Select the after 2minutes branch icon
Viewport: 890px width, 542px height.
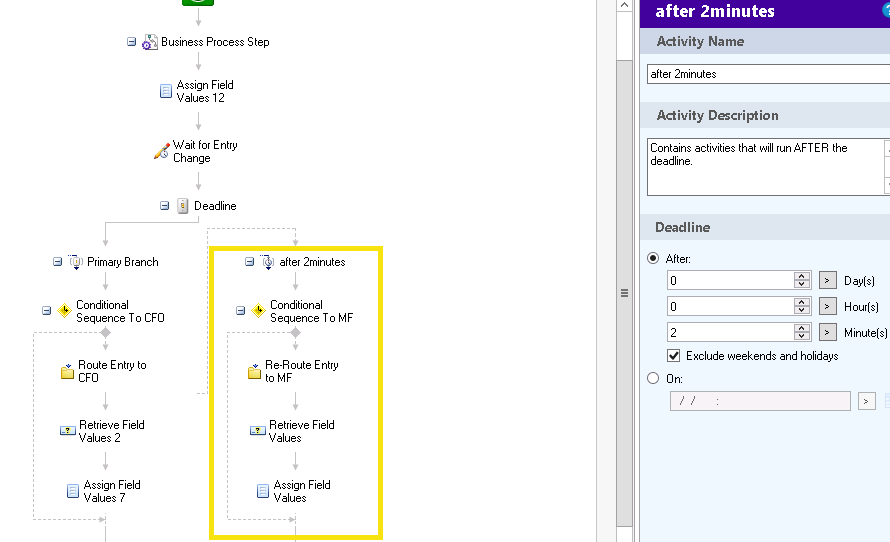(267, 262)
